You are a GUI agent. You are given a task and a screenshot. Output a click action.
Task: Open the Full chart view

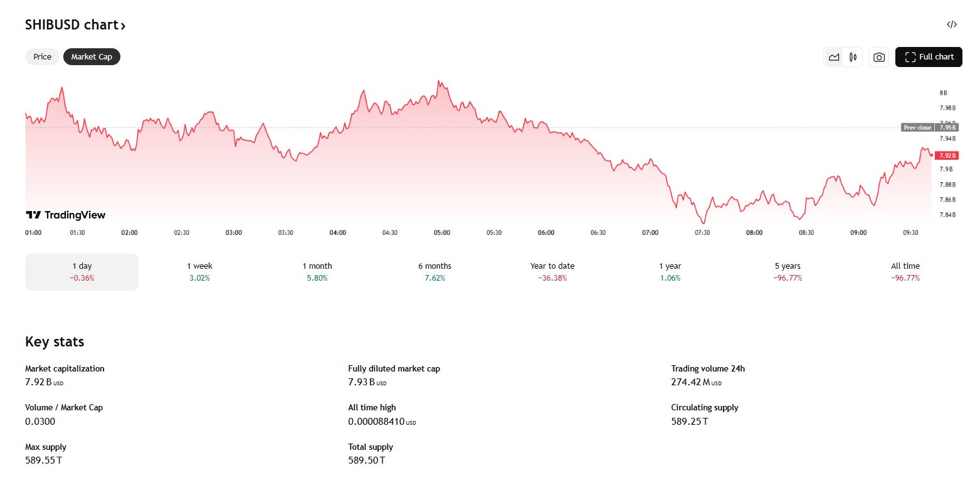(x=929, y=57)
